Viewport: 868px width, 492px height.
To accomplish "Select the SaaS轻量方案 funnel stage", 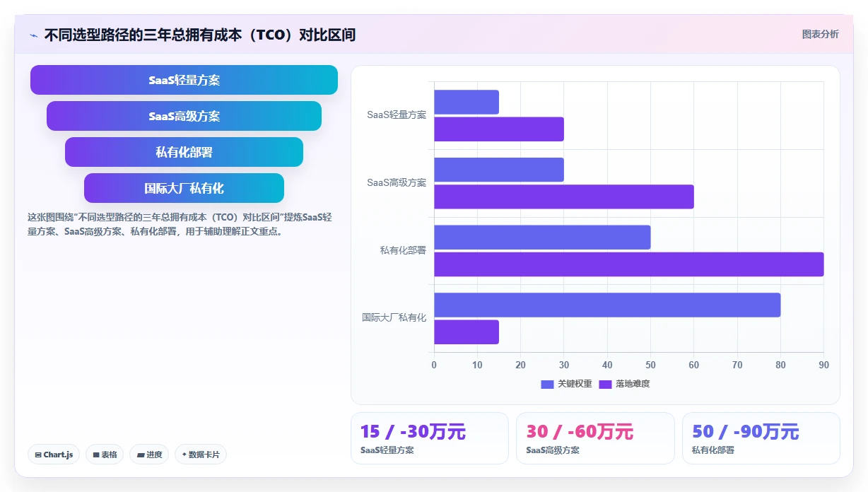I will [184, 80].
